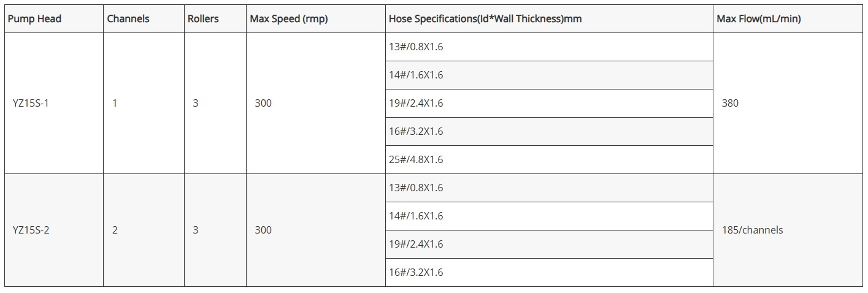The image size is (868, 293).
Task: Select the Rollers column header
Action: [x=203, y=19]
